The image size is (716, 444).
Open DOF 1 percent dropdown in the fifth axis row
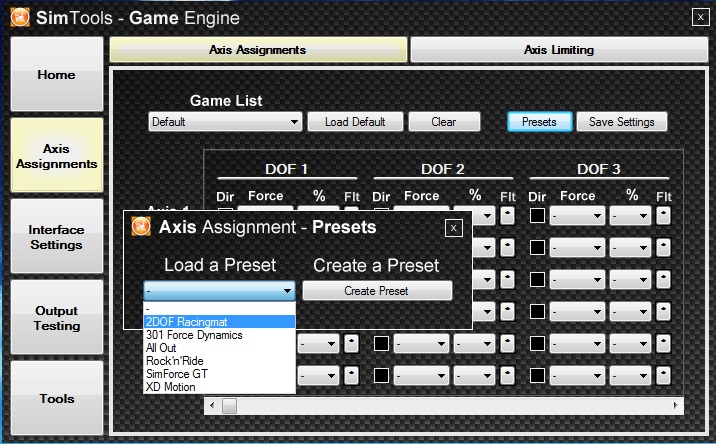click(319, 344)
